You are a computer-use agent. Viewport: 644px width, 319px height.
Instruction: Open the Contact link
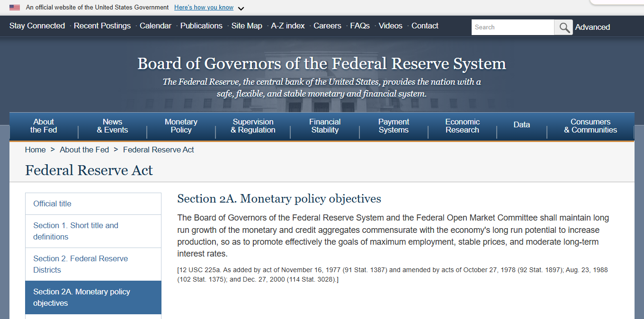click(425, 26)
